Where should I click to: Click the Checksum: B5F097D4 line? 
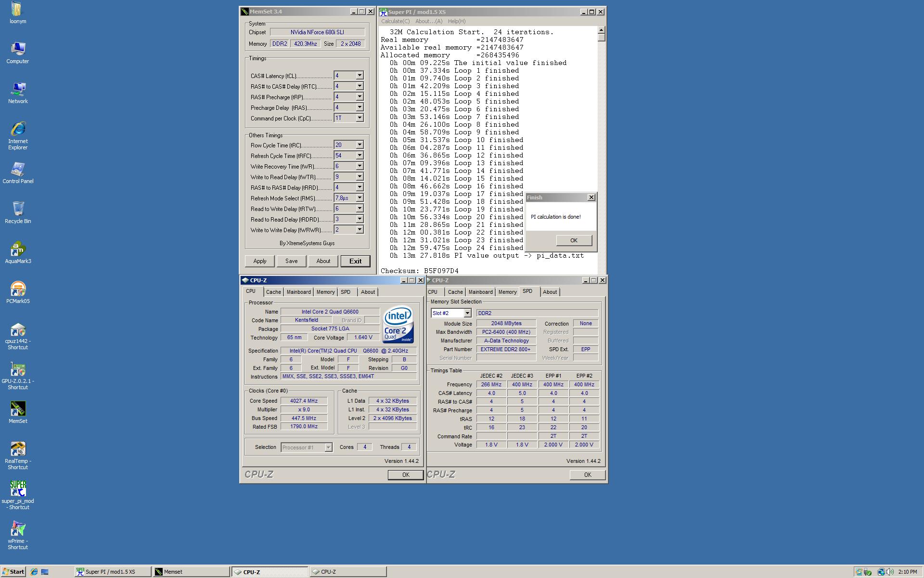click(420, 271)
